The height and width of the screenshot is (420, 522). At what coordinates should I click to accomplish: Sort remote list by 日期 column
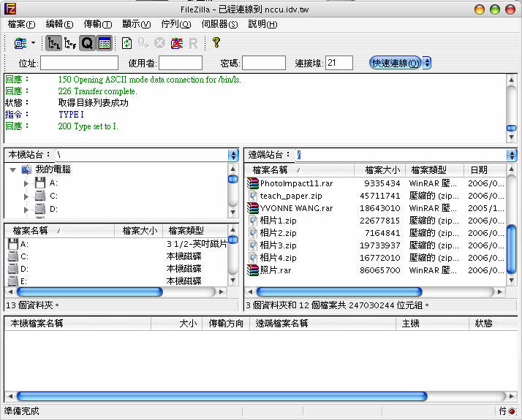click(485, 170)
